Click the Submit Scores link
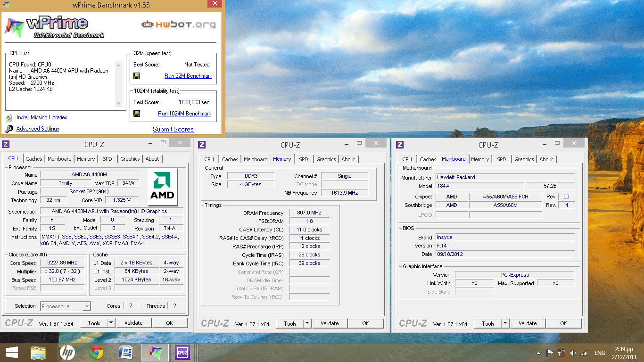644x362 pixels. [x=173, y=129]
